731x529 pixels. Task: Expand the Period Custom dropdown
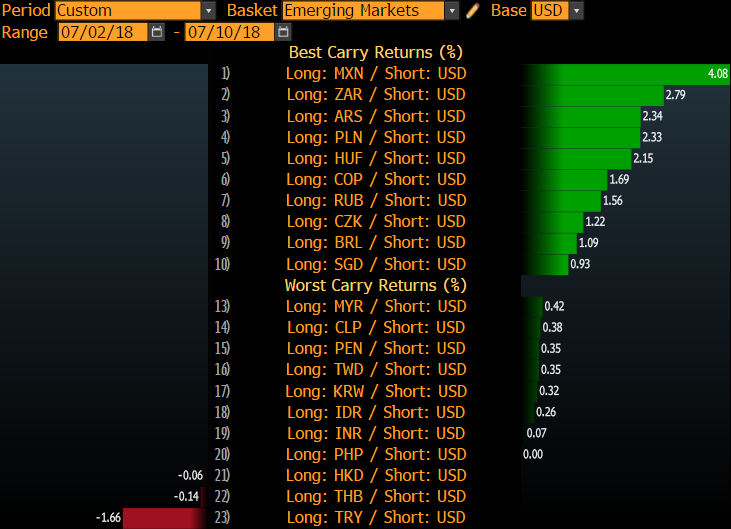(x=208, y=11)
